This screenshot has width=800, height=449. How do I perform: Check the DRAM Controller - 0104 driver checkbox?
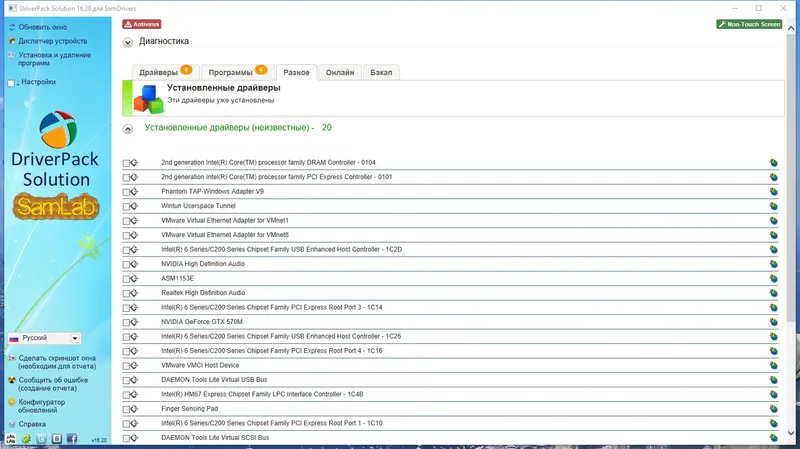126,163
